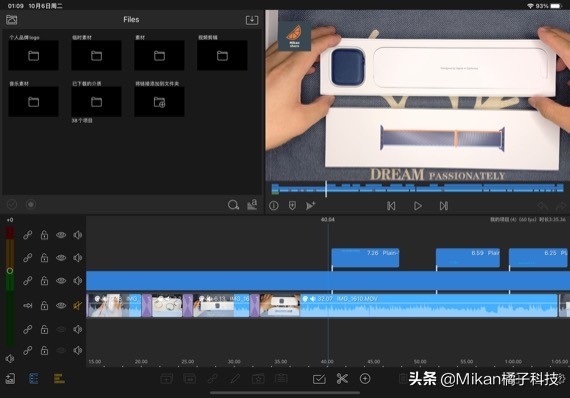Add a marker with the shield-arrow icon
This screenshot has height=398, width=570.
tap(292, 206)
